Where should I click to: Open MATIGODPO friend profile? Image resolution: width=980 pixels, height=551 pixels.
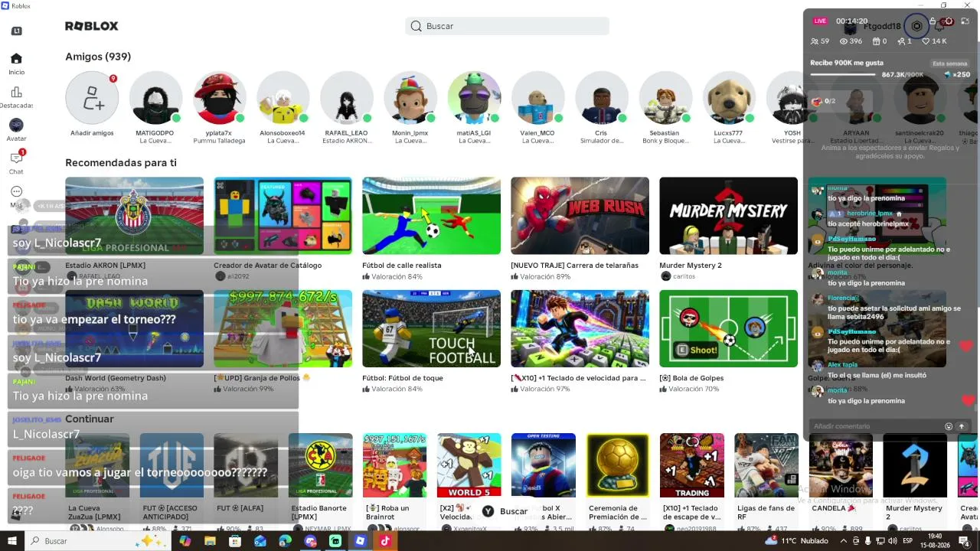155,98
